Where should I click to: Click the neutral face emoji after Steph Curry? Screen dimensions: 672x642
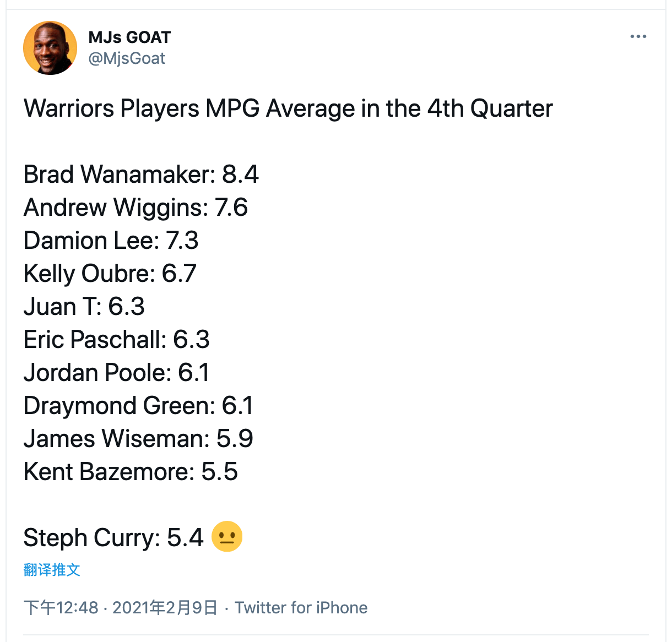pos(227,537)
